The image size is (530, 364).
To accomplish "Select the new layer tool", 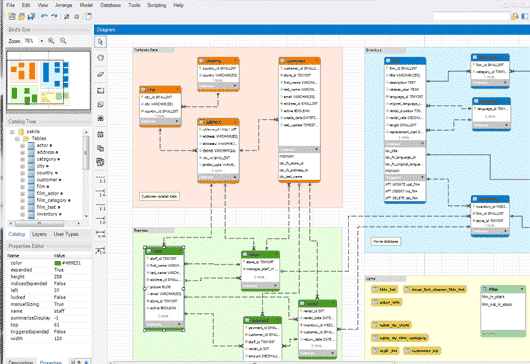I will point(100,91).
